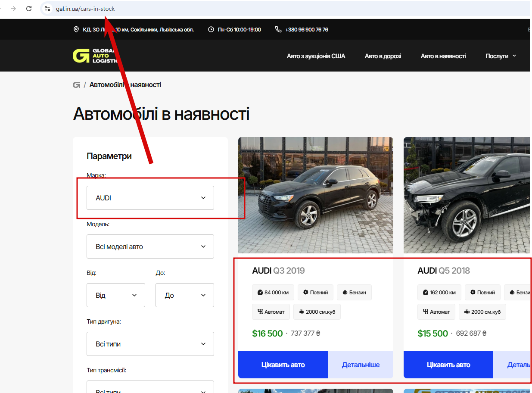
Task: Click the Global Auto Logistic logo
Action: [94, 56]
